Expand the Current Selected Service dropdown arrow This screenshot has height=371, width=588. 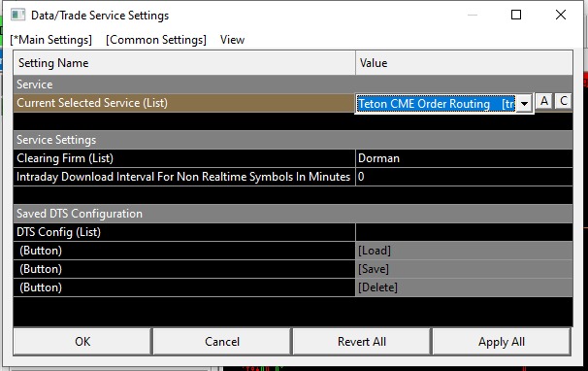point(524,103)
